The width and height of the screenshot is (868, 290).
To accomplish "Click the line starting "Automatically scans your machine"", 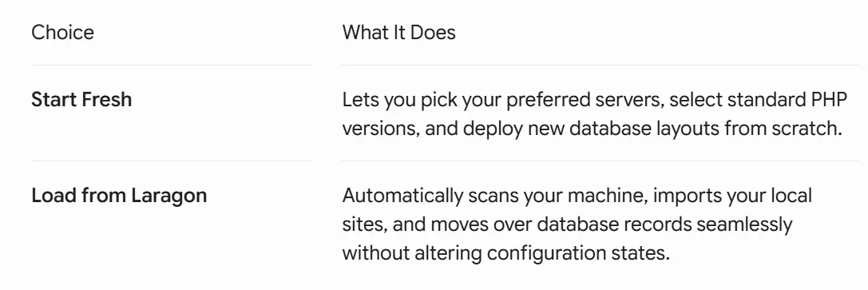I will pos(577,196).
